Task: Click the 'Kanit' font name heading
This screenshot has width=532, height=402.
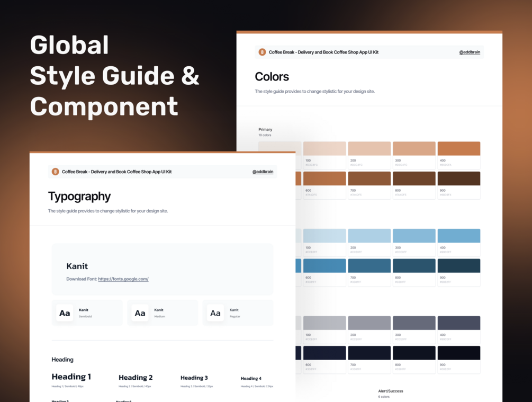Action: click(77, 266)
